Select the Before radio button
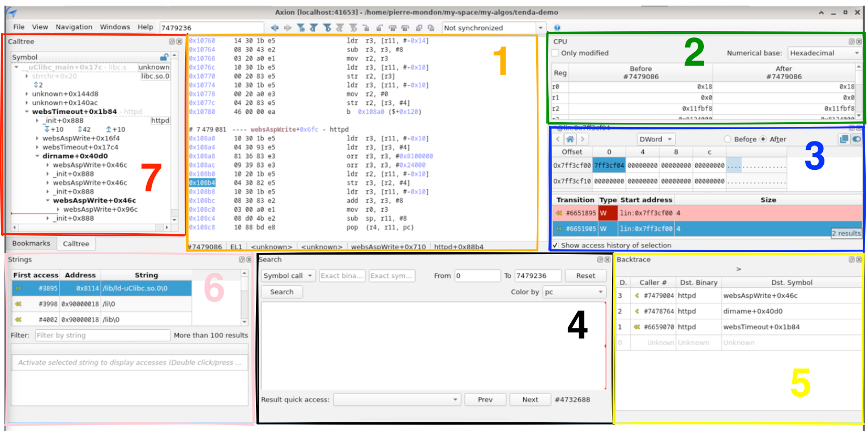Image resolution: width=868 pixels, height=437 pixels. tap(728, 139)
